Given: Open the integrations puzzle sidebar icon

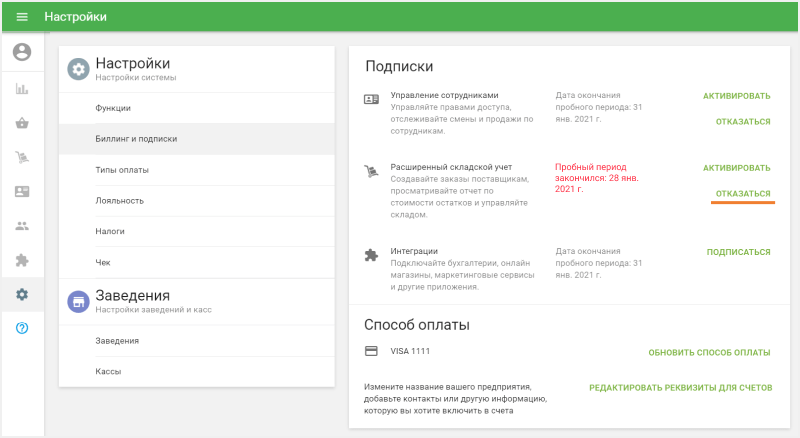Looking at the screenshot, I should 22,260.
